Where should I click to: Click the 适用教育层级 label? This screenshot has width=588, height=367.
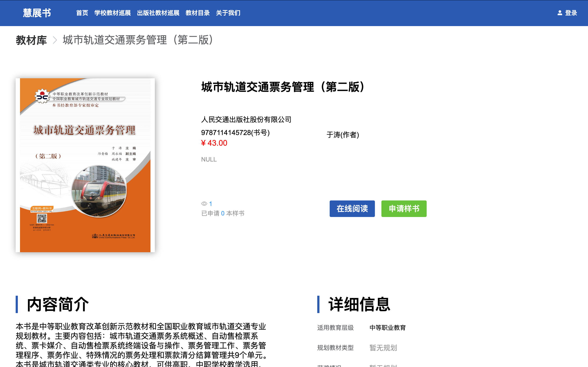(x=335, y=328)
